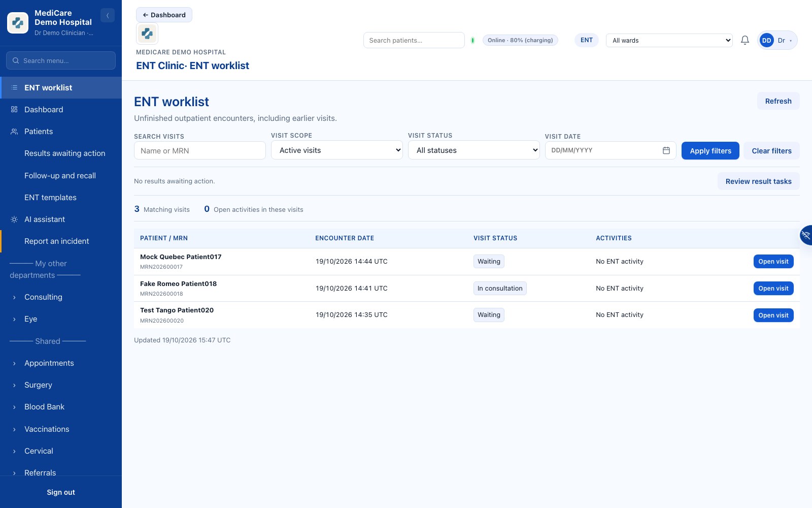The width and height of the screenshot is (812, 508).
Task: Open the All wards dropdown
Action: [x=669, y=40]
